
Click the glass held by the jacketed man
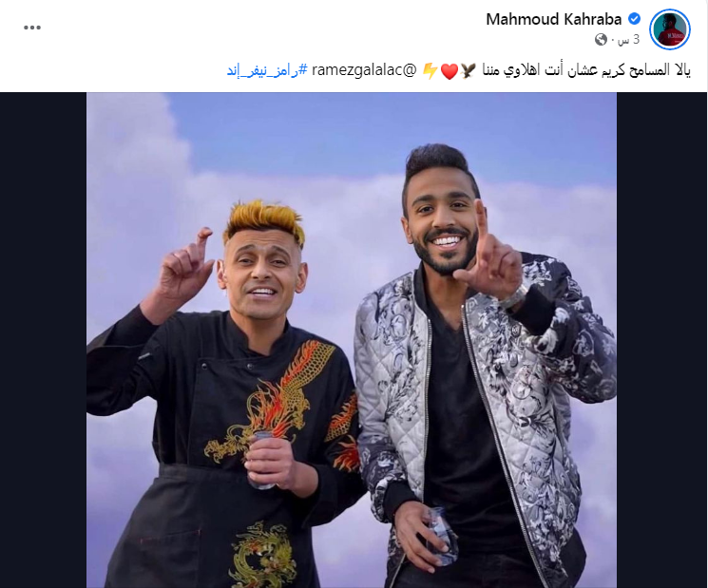click(x=440, y=535)
